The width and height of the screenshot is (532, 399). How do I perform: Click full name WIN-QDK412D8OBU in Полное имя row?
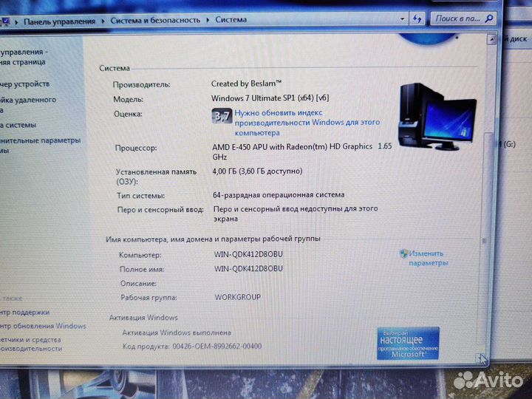click(248, 268)
